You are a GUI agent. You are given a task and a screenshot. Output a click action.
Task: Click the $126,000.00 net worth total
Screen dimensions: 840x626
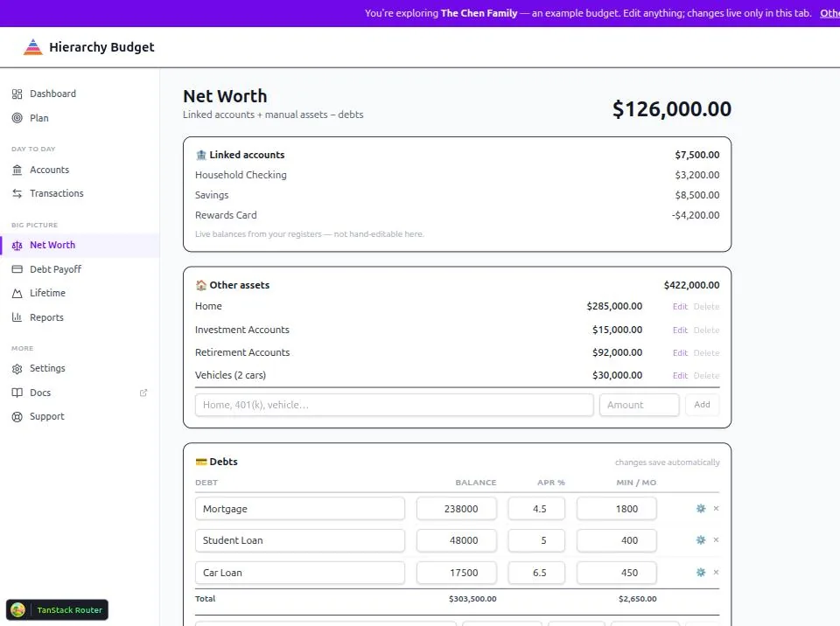[x=672, y=109]
